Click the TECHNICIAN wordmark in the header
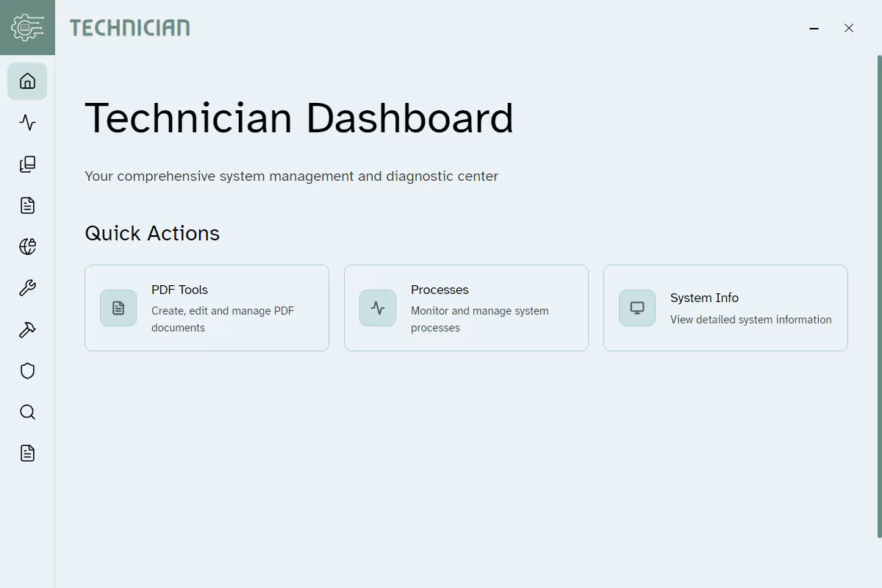Viewport: 882px width, 588px height. [129, 27]
